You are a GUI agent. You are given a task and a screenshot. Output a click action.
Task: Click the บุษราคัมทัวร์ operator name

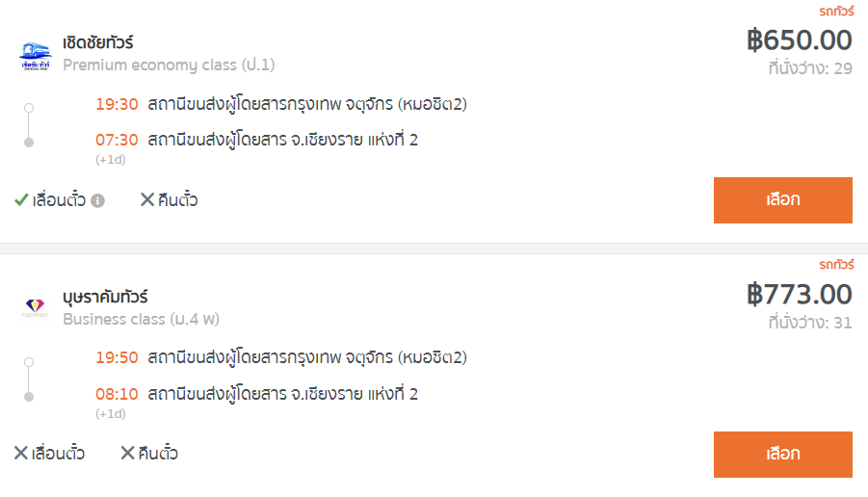click(105, 298)
